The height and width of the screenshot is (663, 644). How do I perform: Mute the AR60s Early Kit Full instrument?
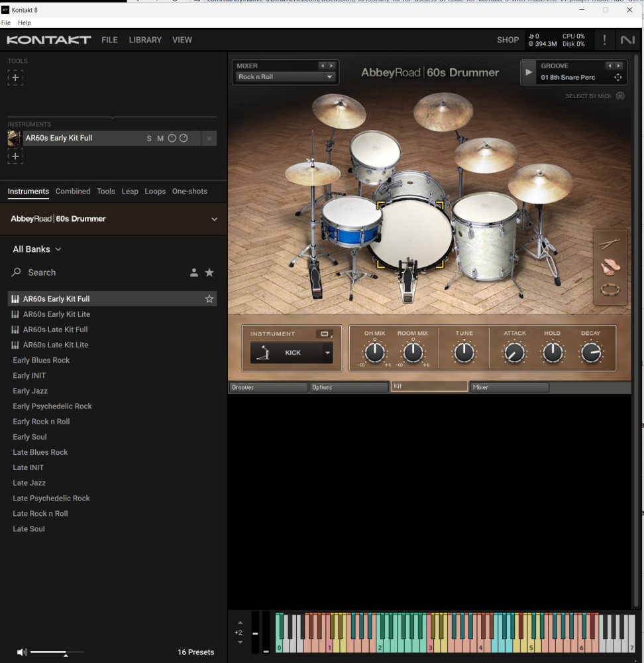pyautogui.click(x=160, y=139)
